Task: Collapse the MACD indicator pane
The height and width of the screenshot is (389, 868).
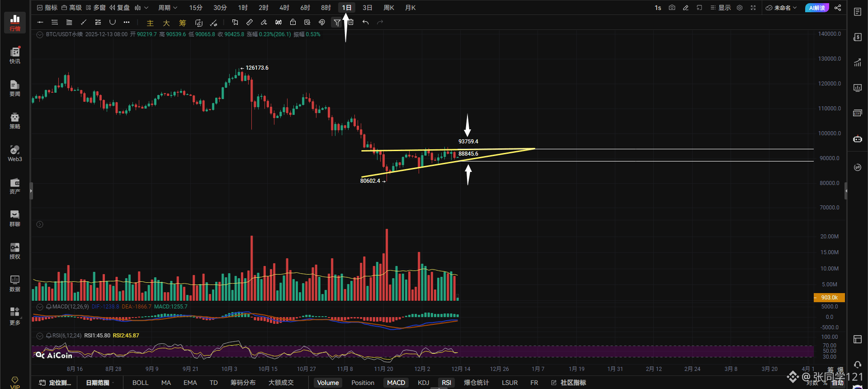Action: tap(40, 307)
